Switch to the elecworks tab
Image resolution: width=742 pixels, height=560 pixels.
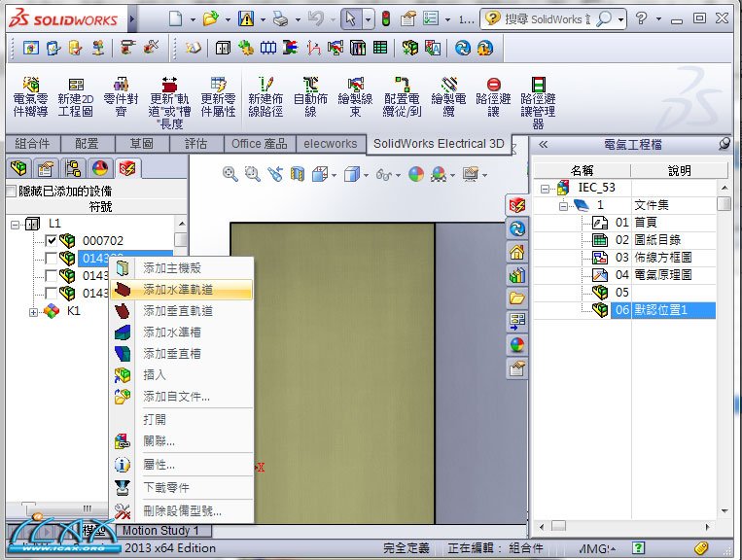(331, 144)
